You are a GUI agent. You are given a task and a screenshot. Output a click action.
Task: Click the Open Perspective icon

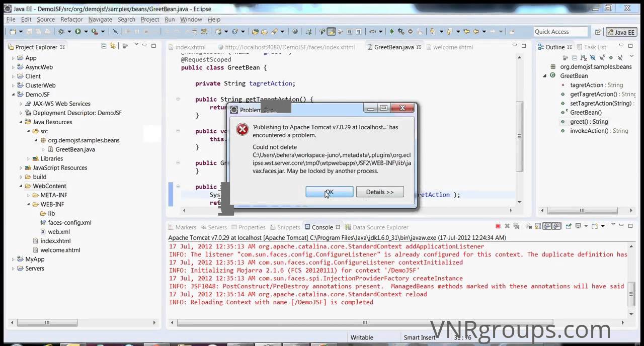(x=598, y=32)
